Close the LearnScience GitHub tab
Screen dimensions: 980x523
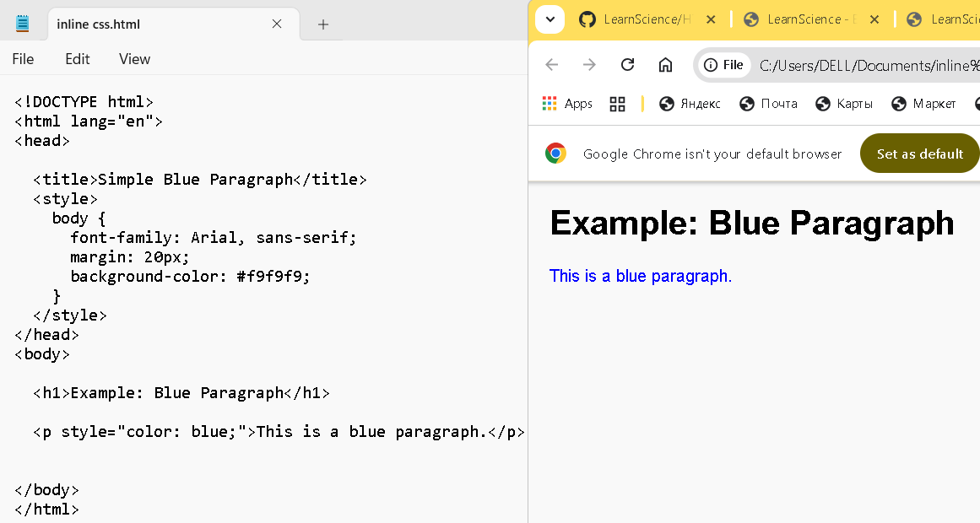click(711, 19)
